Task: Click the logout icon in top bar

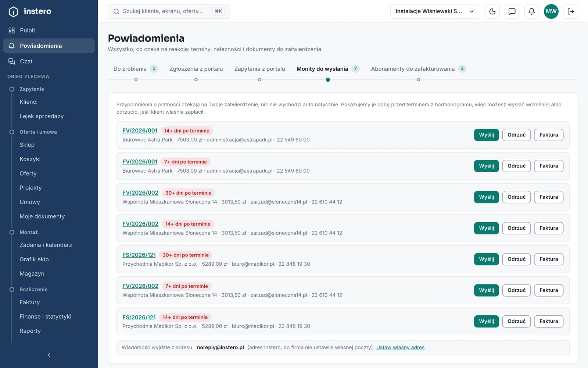Action: [x=571, y=11]
